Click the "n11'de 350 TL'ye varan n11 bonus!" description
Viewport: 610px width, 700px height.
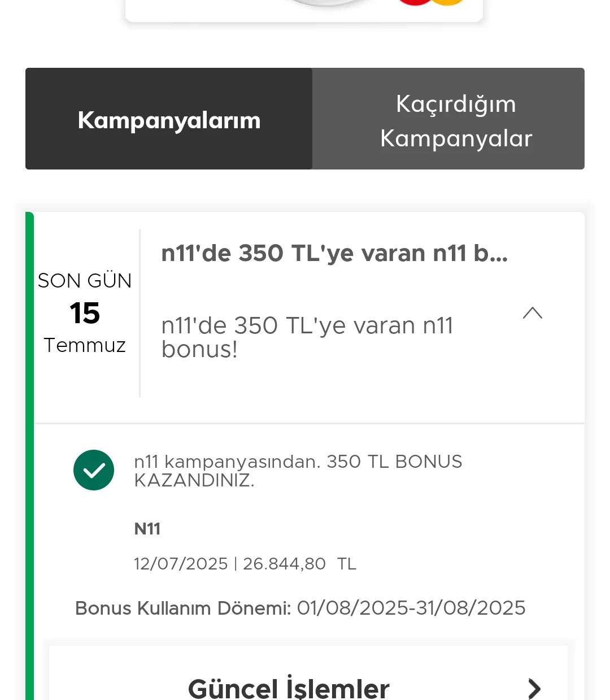tap(307, 337)
